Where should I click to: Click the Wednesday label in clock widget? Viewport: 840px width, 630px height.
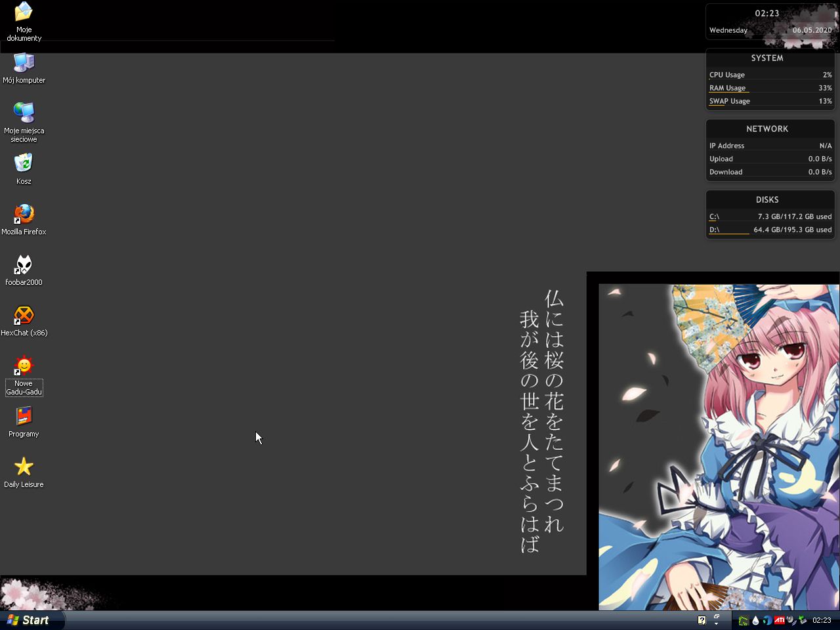[x=728, y=30]
